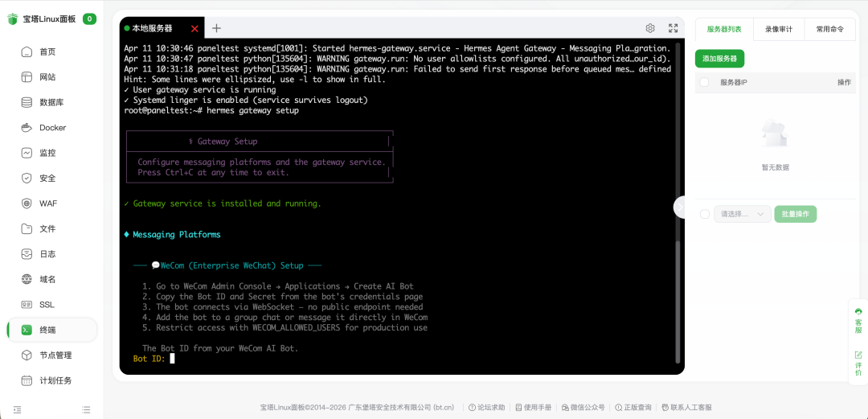The width and height of the screenshot is (868, 419).
Task: Click the 宝塔 panel logo icon
Action: 13,18
